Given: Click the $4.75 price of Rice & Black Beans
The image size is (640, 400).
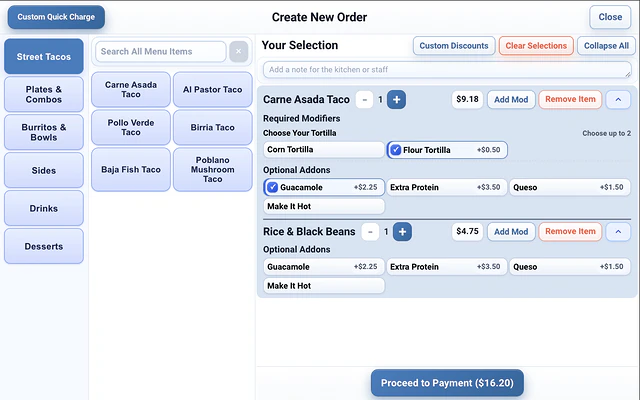Looking at the screenshot, I should click(x=467, y=231).
